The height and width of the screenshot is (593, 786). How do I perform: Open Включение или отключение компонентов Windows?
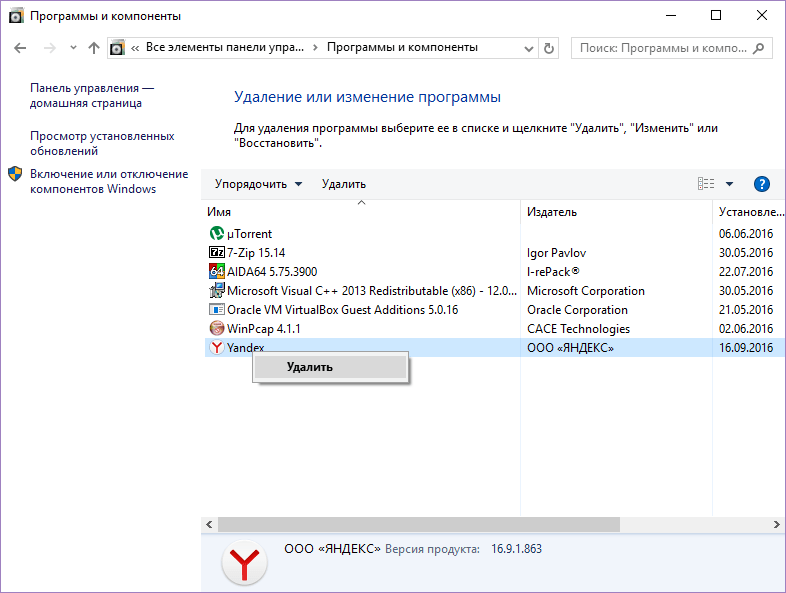tap(109, 181)
